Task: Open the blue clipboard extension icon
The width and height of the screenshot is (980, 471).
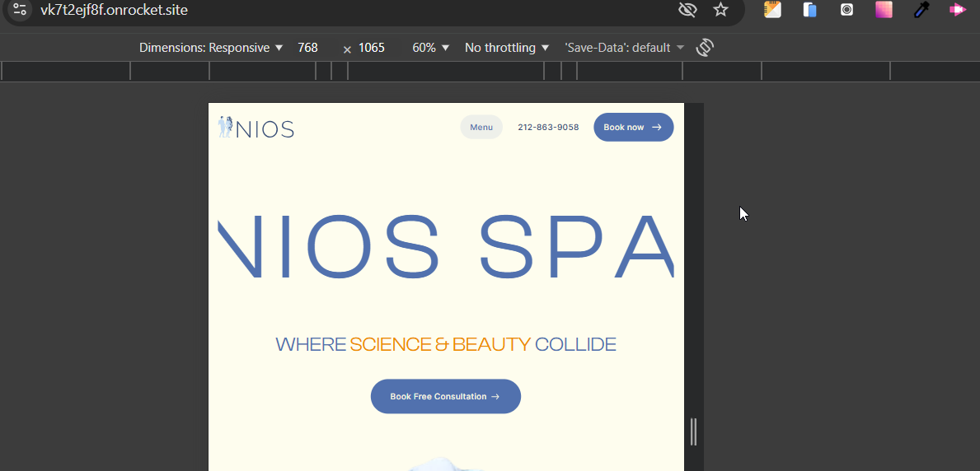Action: [809, 10]
